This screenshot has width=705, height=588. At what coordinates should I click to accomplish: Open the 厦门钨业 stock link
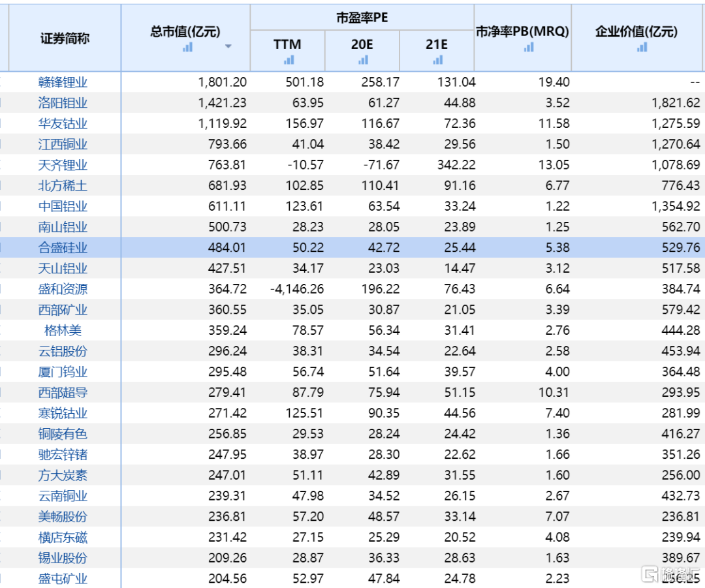tap(63, 372)
